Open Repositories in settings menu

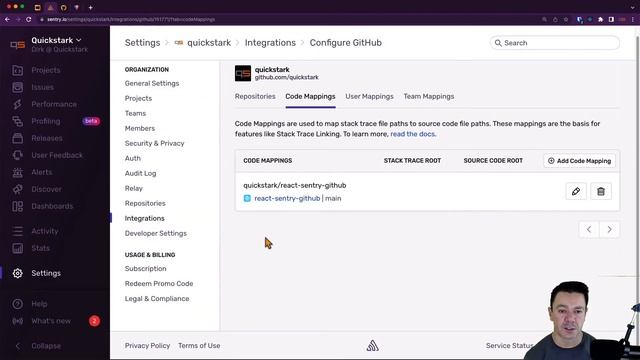pyautogui.click(x=145, y=203)
